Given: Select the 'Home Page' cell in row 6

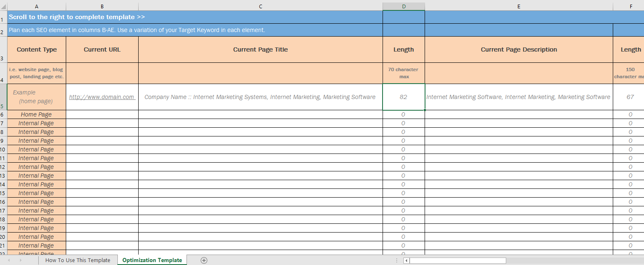Looking at the screenshot, I should point(37,114).
